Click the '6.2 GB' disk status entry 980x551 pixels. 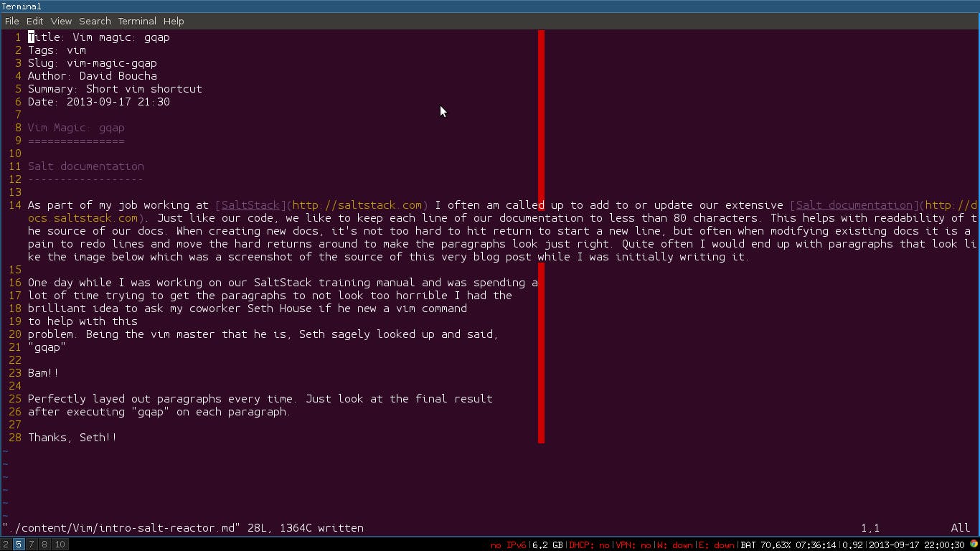click(x=547, y=545)
